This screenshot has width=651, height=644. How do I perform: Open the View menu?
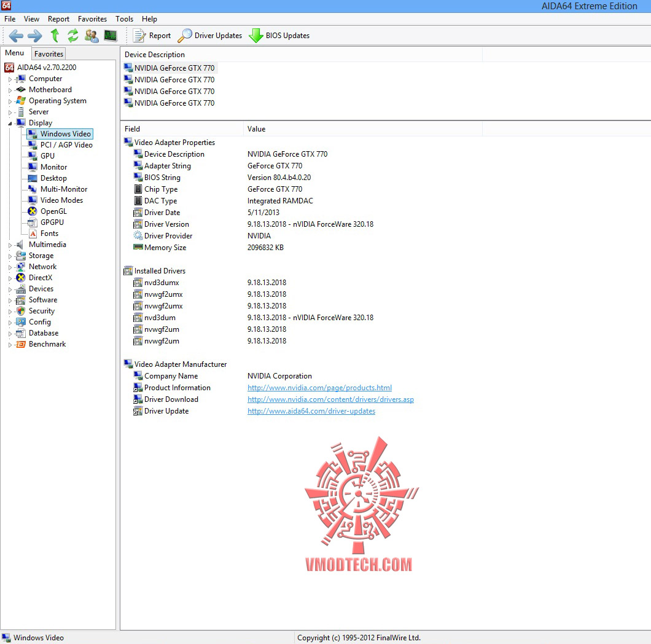(31, 18)
